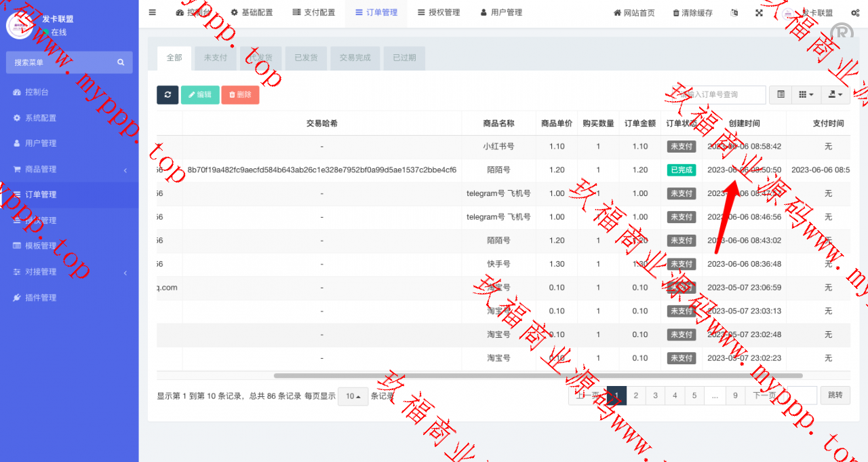This screenshot has width=868, height=462.
Task: Click the search magnifier icon in sidebar
Action: click(x=121, y=62)
